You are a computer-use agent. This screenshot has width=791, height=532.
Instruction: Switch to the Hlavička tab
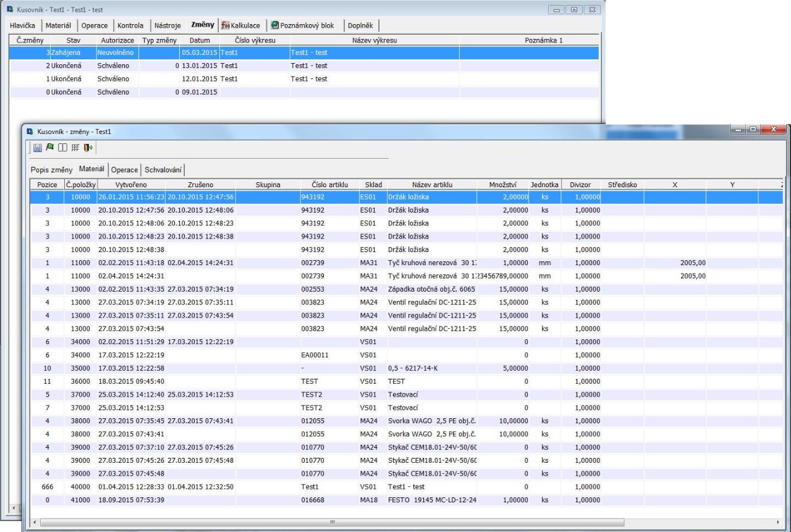pos(23,25)
